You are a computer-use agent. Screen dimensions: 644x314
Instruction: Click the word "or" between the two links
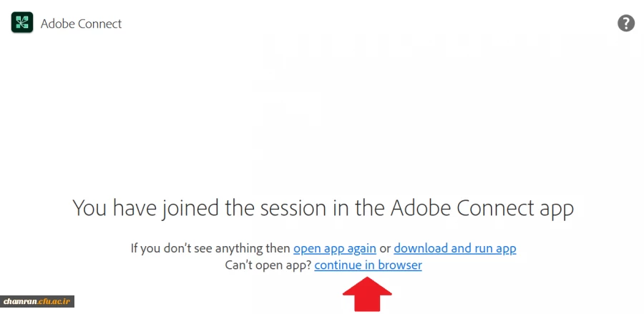pos(385,248)
